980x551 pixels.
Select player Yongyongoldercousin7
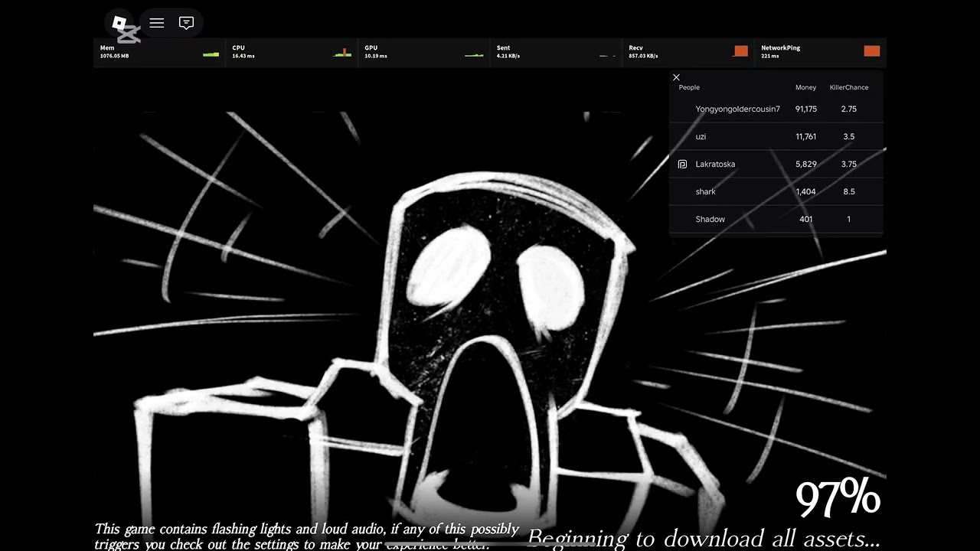pos(776,109)
